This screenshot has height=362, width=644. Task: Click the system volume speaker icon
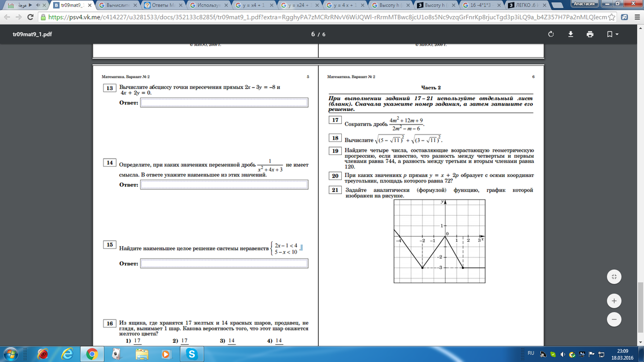(562, 354)
